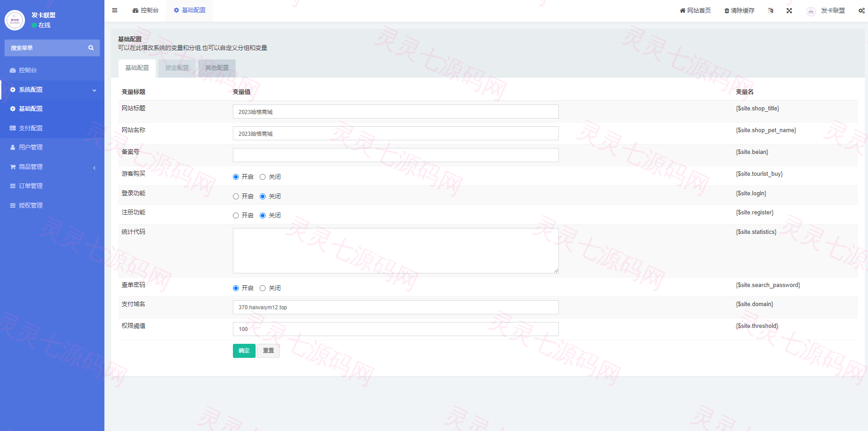
Task: Switch to the 资金配置 tab
Action: pyautogui.click(x=177, y=68)
